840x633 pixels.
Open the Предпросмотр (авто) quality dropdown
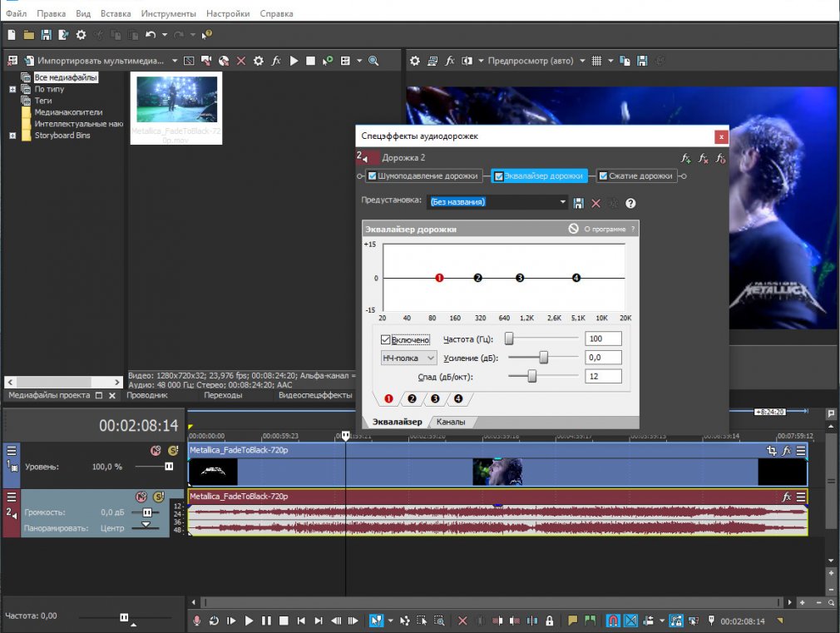coord(582,61)
